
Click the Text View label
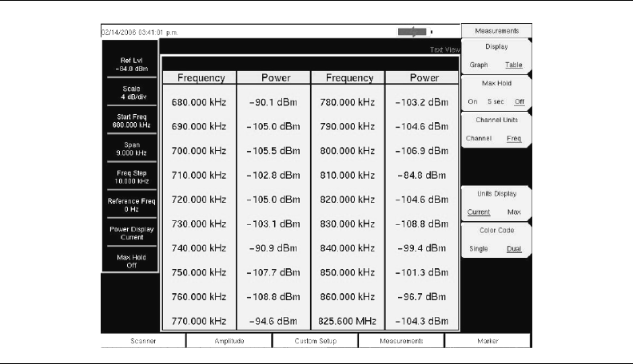(444, 49)
